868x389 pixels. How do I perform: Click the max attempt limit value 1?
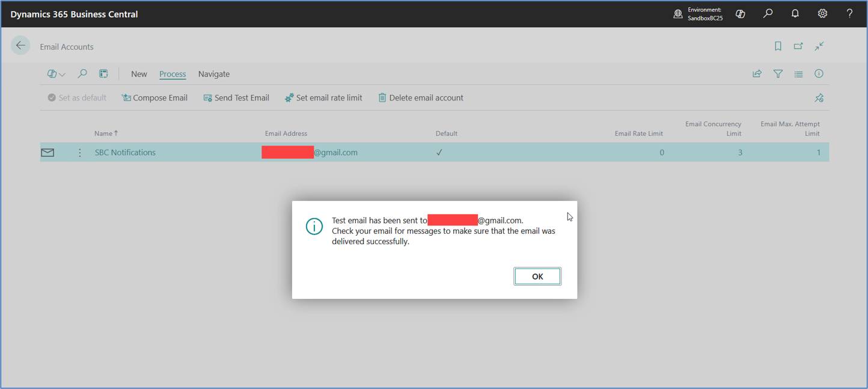818,153
